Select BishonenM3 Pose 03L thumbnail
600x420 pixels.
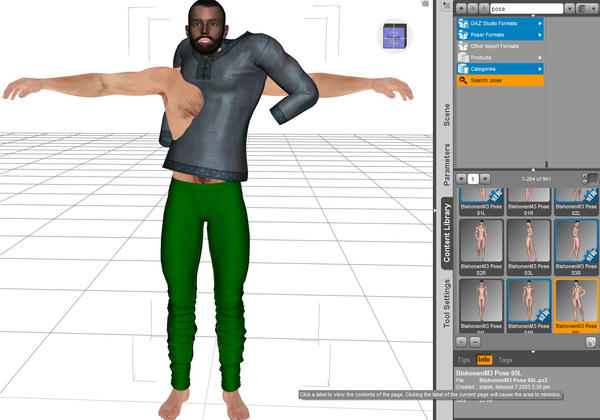[528, 247]
